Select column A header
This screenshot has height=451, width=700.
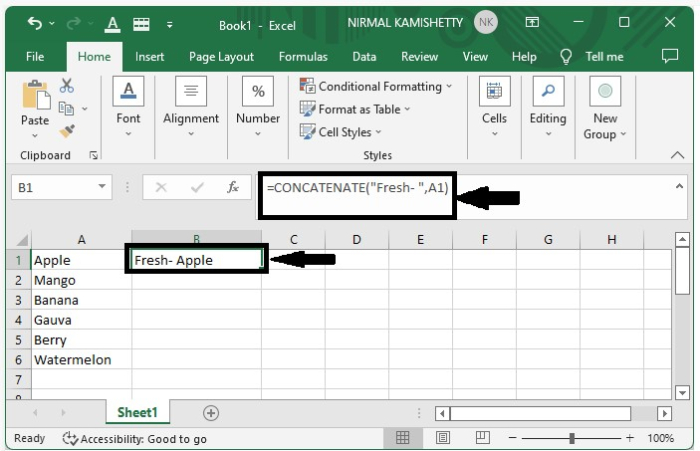pos(81,240)
